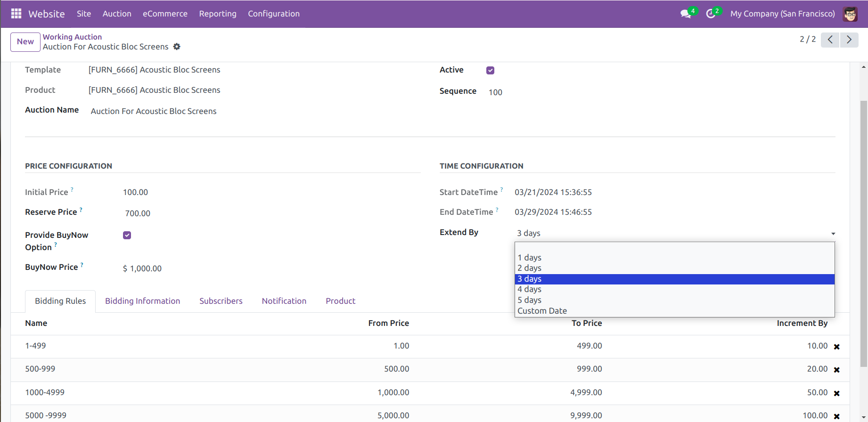Open the chat messages icon
The width and height of the screenshot is (868, 422).
tap(686, 14)
